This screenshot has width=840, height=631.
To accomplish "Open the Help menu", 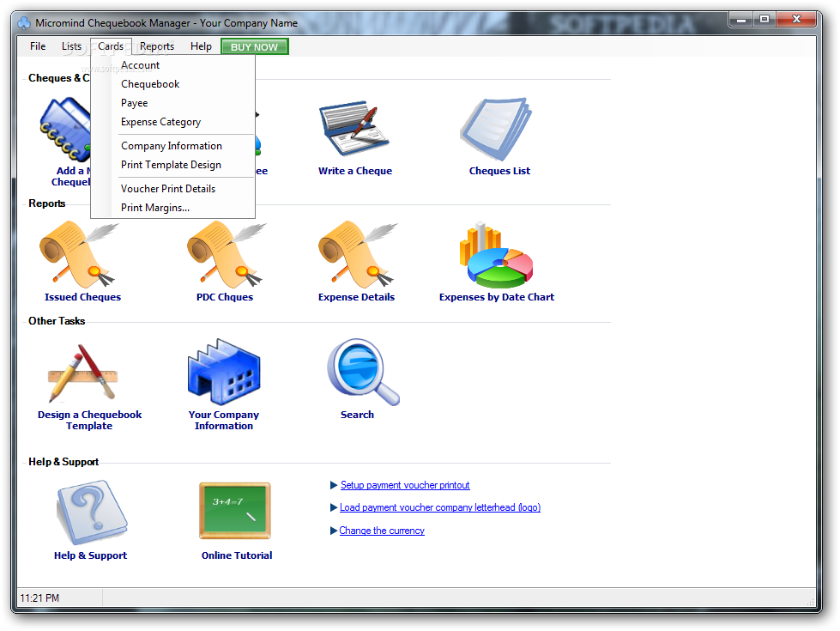I will (x=201, y=46).
